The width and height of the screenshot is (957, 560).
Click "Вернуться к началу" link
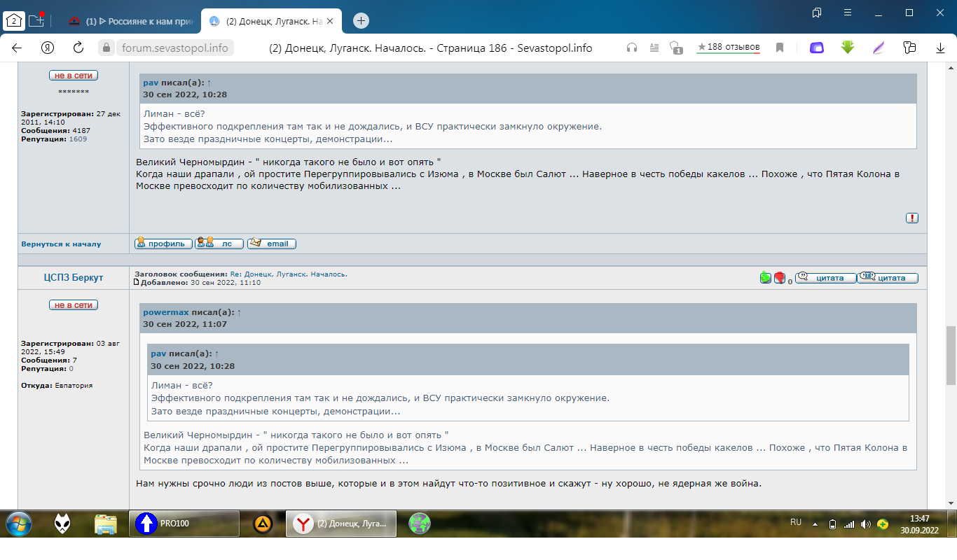pyautogui.click(x=61, y=244)
